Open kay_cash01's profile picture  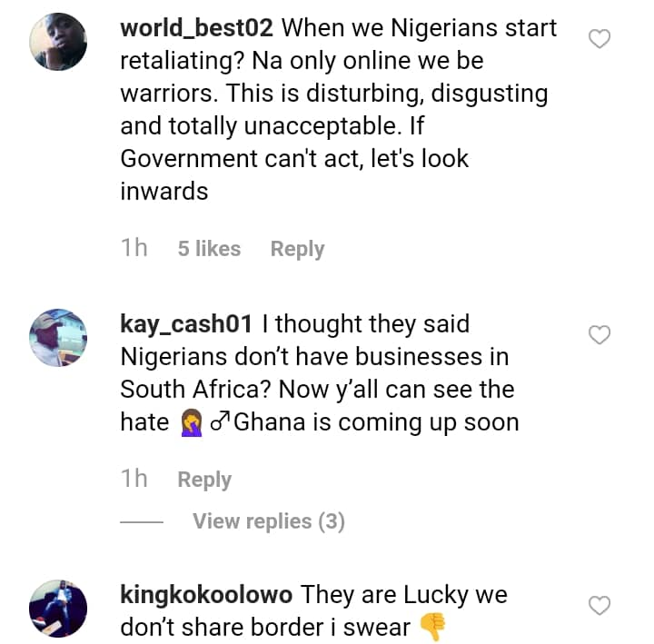(58, 339)
